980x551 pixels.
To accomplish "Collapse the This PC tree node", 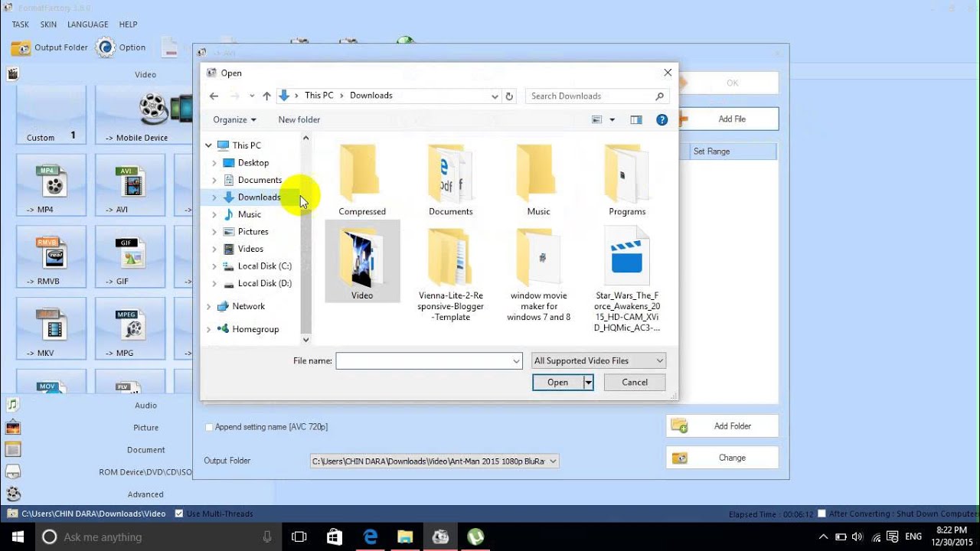I will point(208,145).
